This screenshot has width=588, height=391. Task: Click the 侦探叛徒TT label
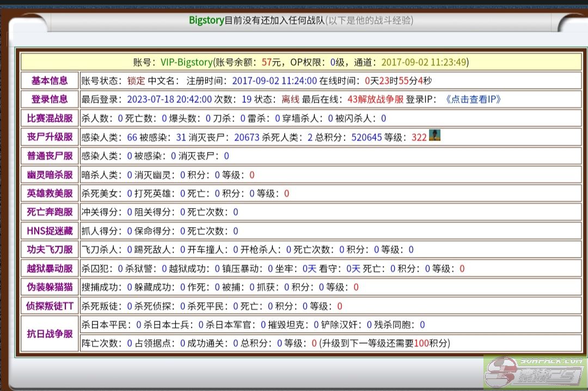click(50, 306)
